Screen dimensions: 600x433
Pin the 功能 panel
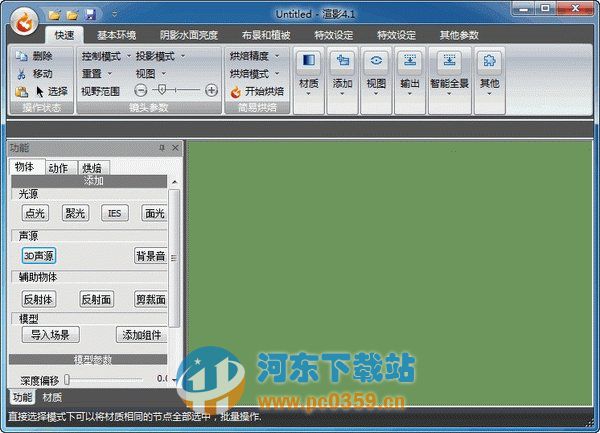162,148
